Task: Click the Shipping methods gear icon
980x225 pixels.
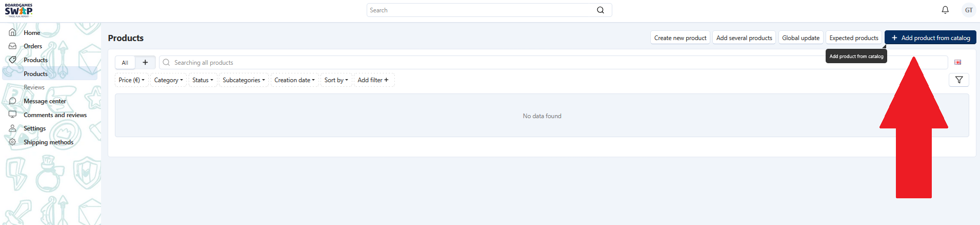Action: [x=12, y=142]
